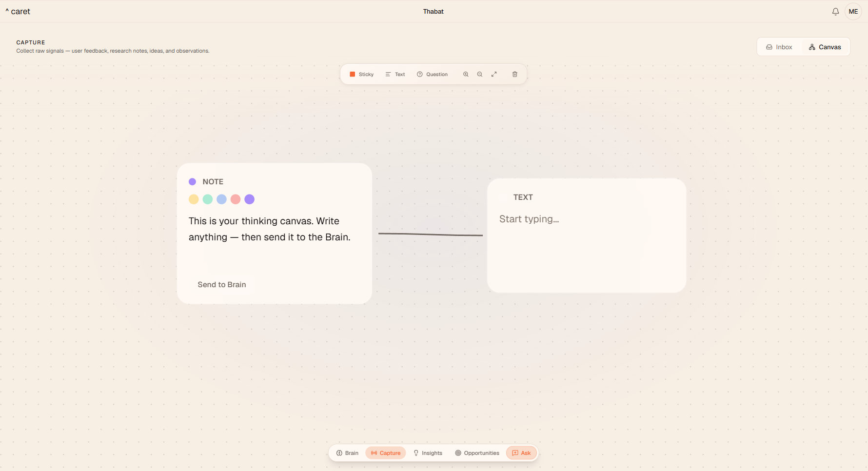Open the ME profile avatar
Image resolution: width=868 pixels, height=471 pixels.
click(x=853, y=12)
